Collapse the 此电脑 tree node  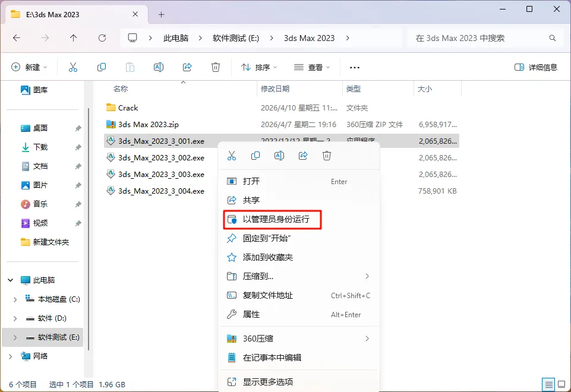(11, 280)
